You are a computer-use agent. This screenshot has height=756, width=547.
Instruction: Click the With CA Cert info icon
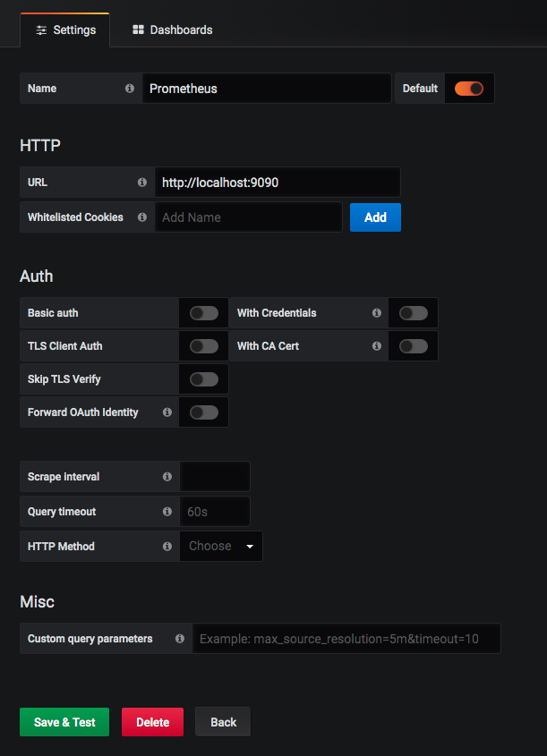(377, 345)
